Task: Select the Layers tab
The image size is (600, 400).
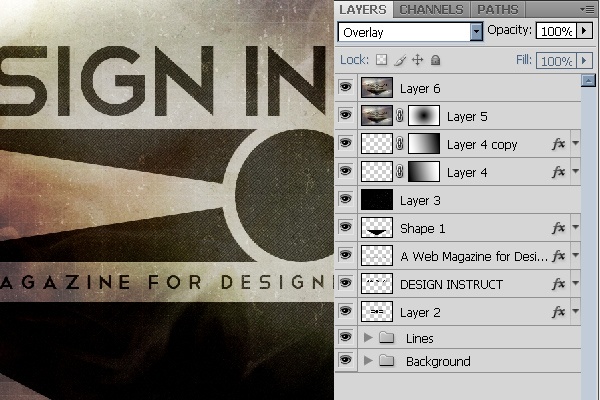Action: tap(363, 9)
